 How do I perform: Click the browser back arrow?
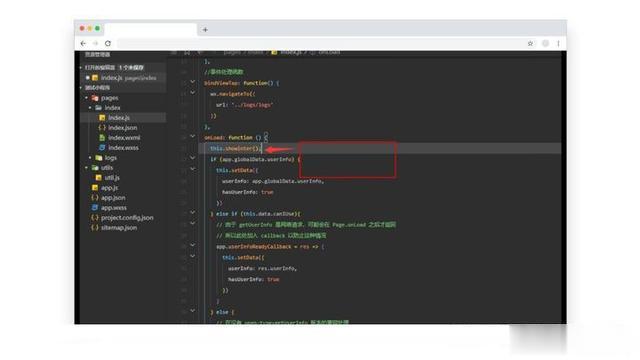click(x=83, y=43)
